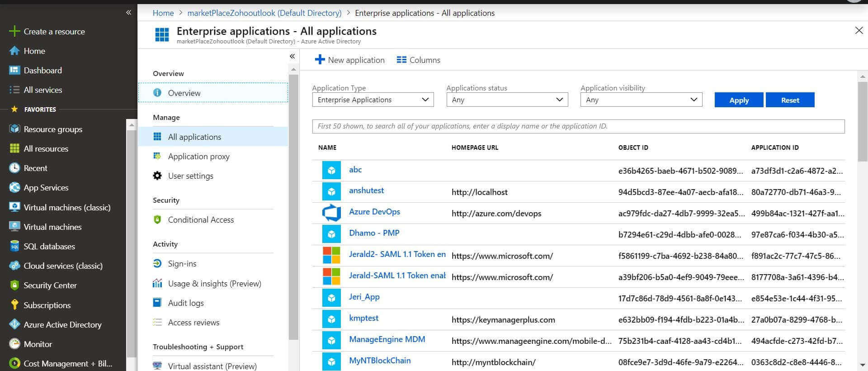
Task: Click the Subscriptions key icon
Action: coord(14,304)
